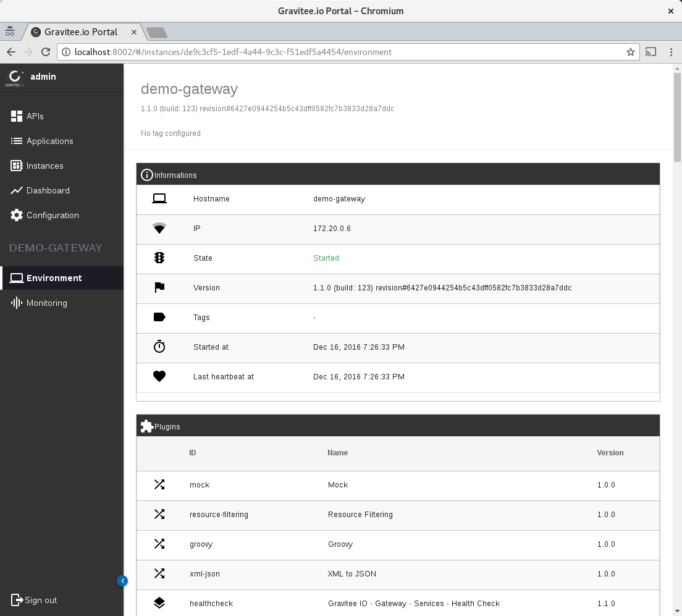
Task: Close the Gravitee.io Portal browser tab
Action: point(132,32)
